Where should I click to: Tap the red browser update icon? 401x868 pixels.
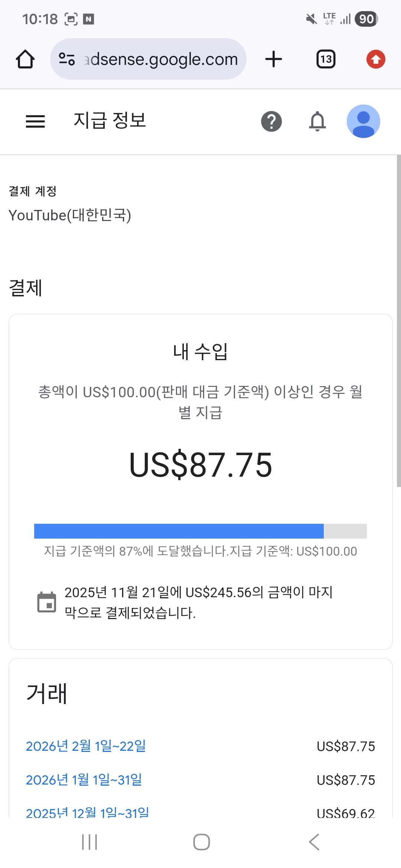tap(376, 59)
